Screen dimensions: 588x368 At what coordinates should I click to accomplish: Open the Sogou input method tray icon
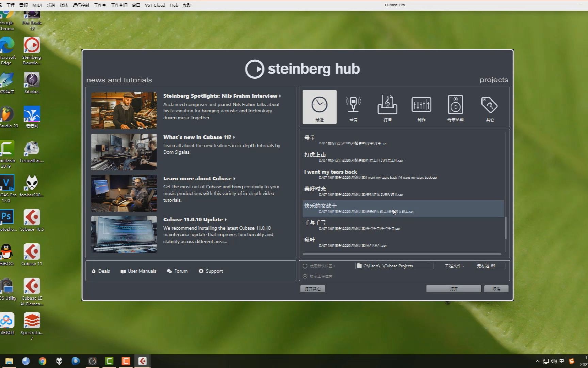(572, 361)
